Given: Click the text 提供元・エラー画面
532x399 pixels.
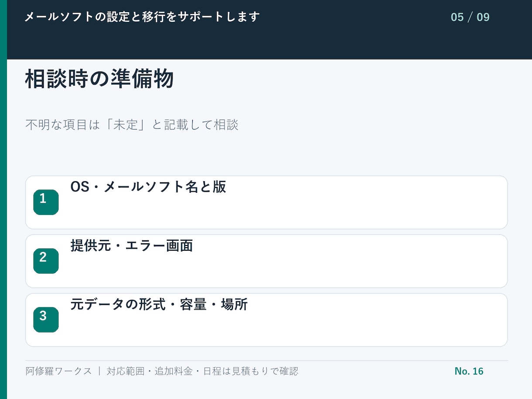Looking at the screenshot, I should point(132,246).
